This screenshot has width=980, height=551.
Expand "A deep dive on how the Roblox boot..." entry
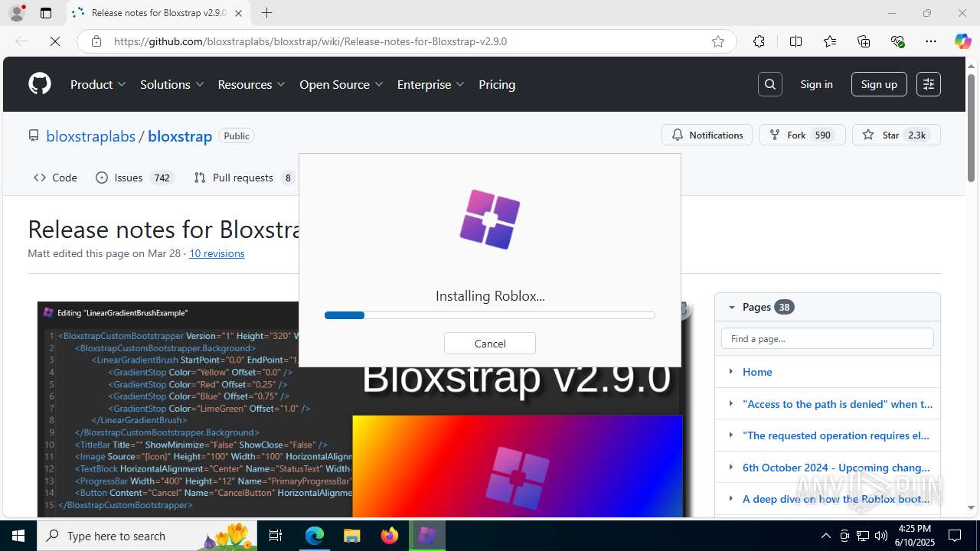point(731,499)
